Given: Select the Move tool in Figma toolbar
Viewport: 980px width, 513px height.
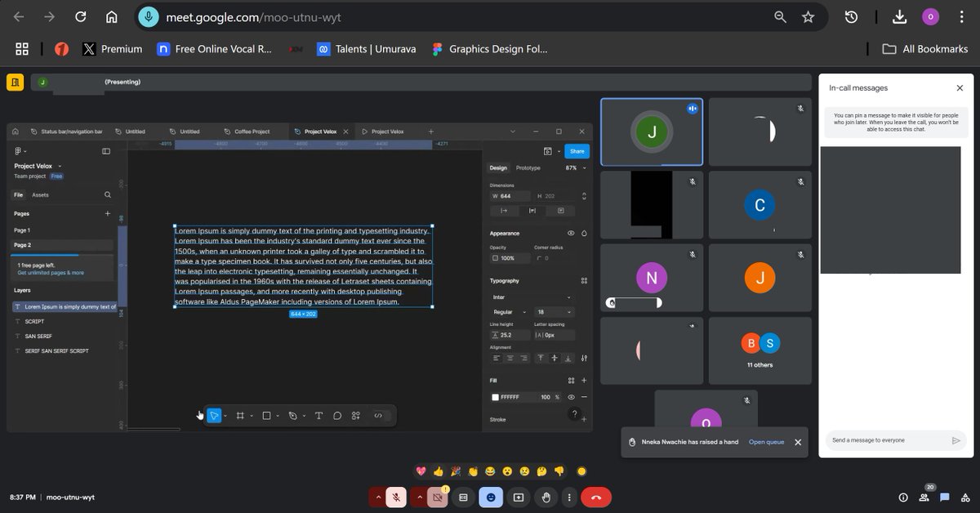Looking at the screenshot, I should point(214,416).
